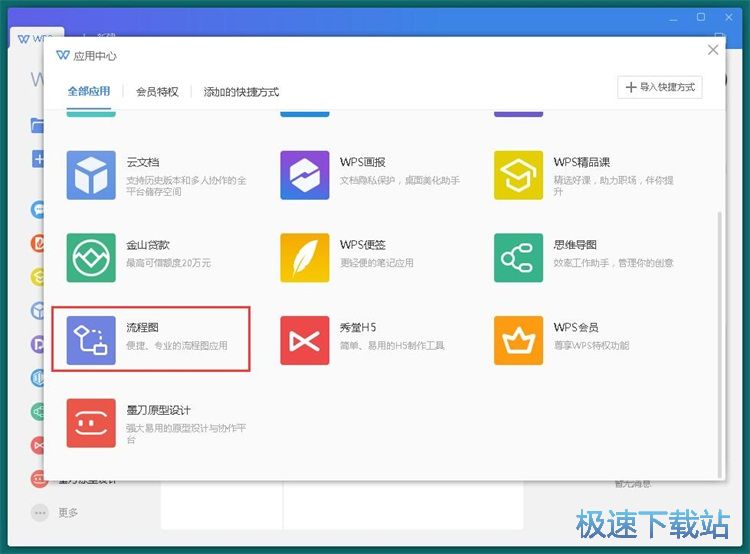750x554 pixels.
Task: Open the WPS画报 app icon
Action: 305,175
